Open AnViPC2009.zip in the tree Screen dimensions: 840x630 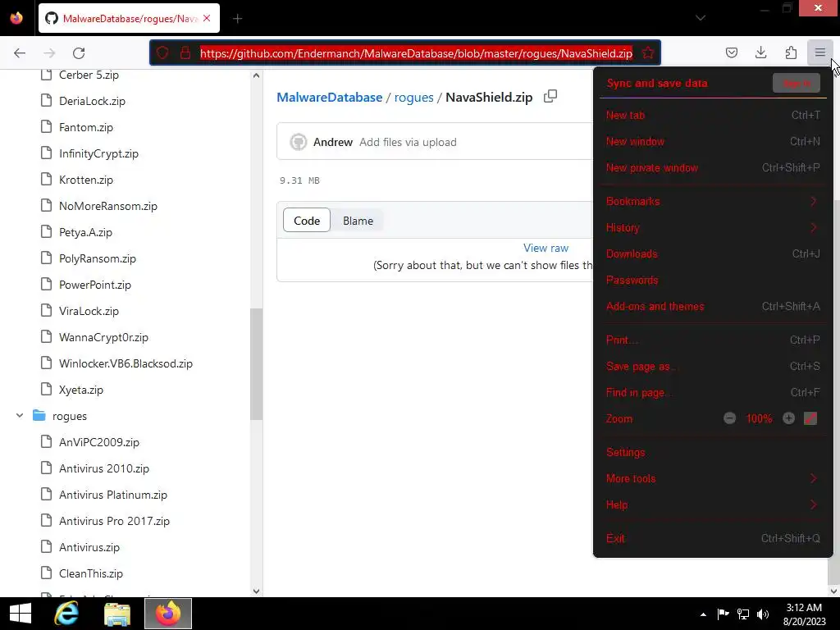pos(99,442)
